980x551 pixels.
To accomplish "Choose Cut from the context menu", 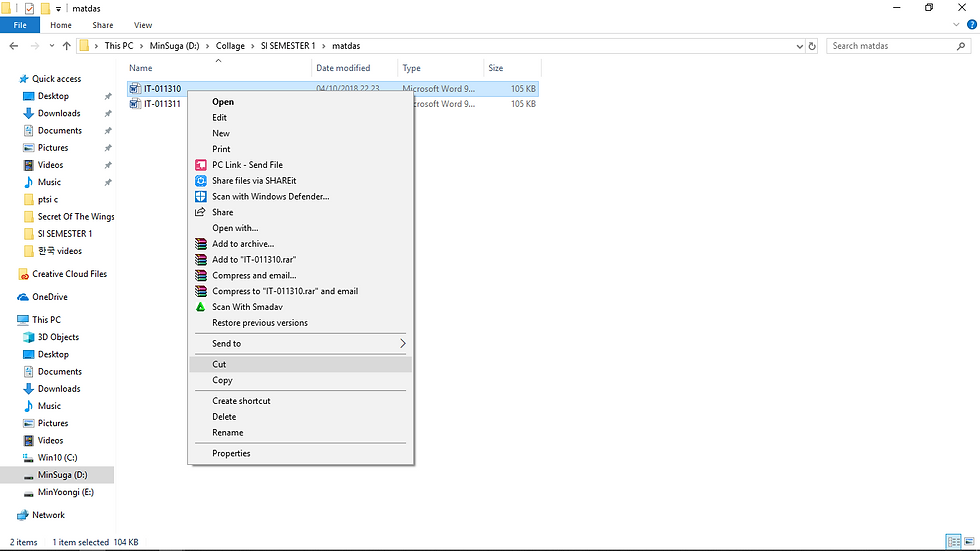I will [300, 364].
